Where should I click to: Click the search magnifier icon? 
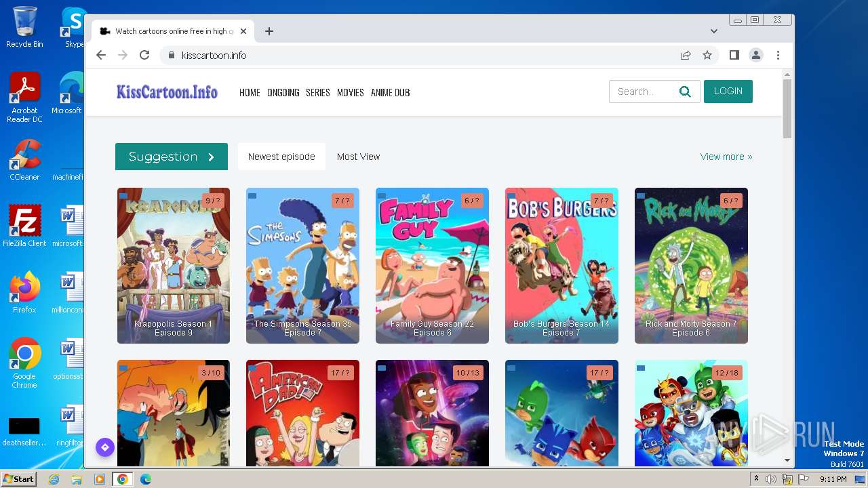[685, 91]
